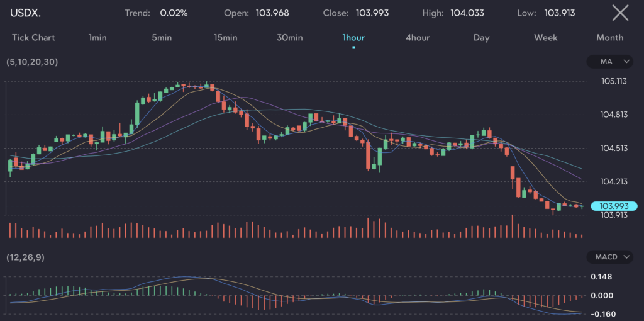Click the Trend 0.02% value in header
644x321 pixels.
(x=173, y=13)
